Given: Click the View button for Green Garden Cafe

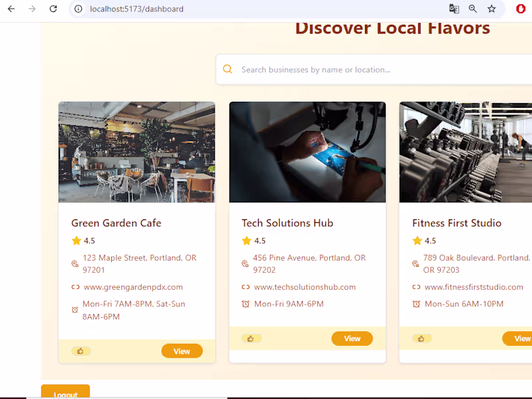Looking at the screenshot, I should point(182,350).
